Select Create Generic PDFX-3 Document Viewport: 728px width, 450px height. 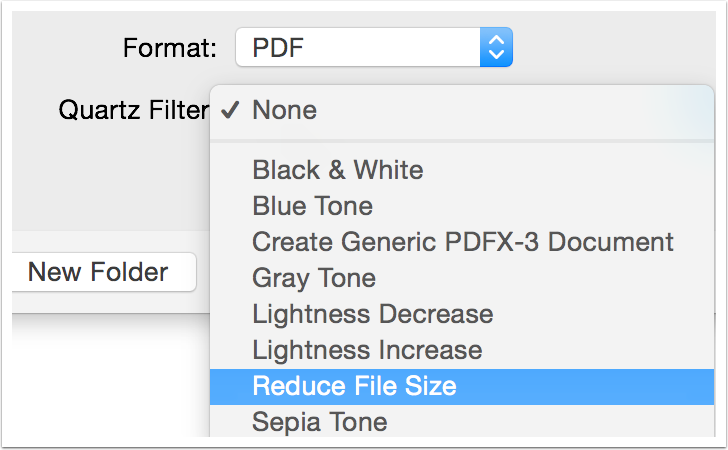pos(462,242)
